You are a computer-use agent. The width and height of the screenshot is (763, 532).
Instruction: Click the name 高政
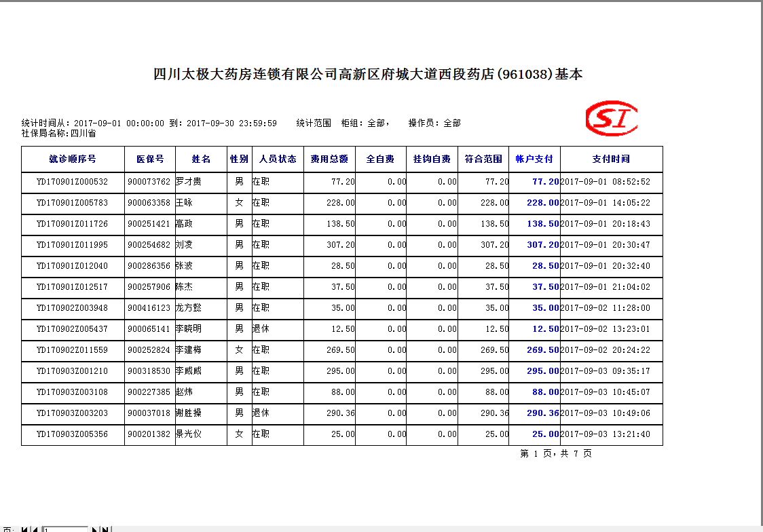pyautogui.click(x=185, y=223)
